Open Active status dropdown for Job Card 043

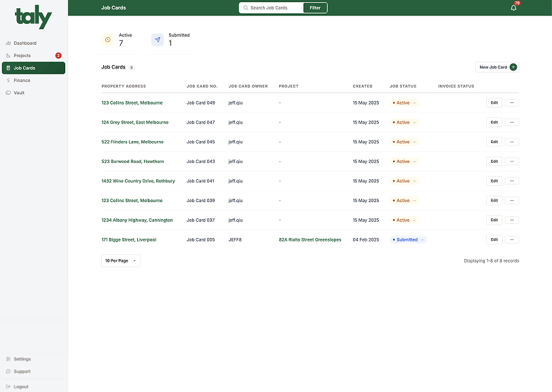(405, 161)
